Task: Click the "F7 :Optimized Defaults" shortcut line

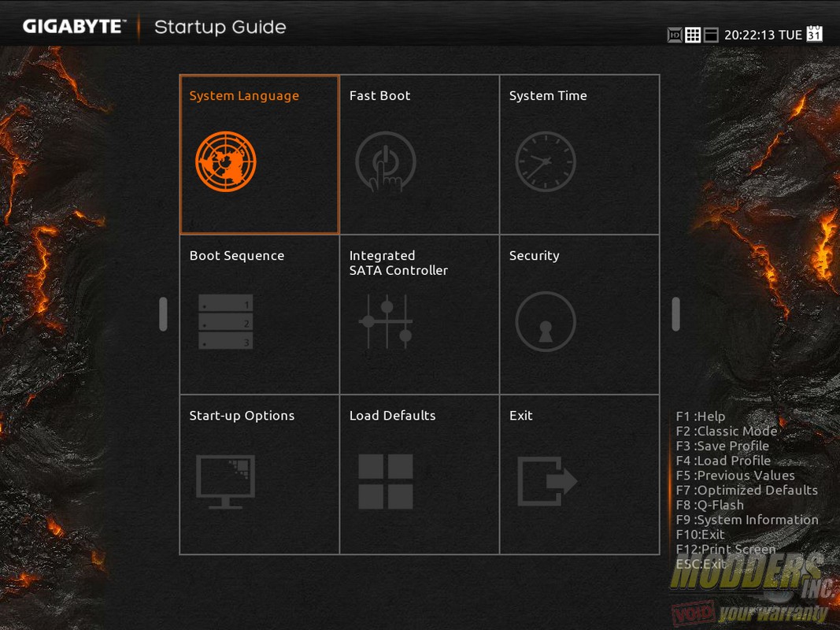Action: 747,490
